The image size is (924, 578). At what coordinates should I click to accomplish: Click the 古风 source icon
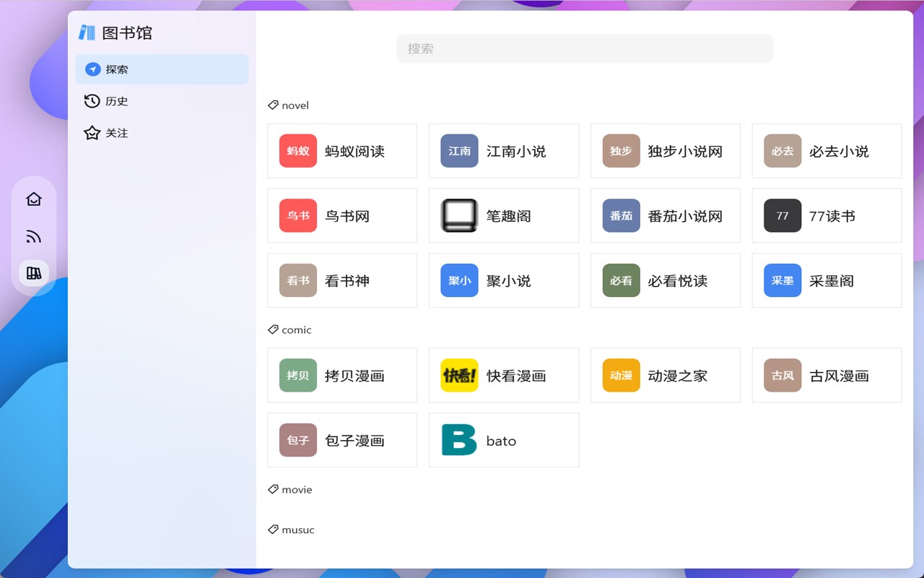pyautogui.click(x=783, y=375)
